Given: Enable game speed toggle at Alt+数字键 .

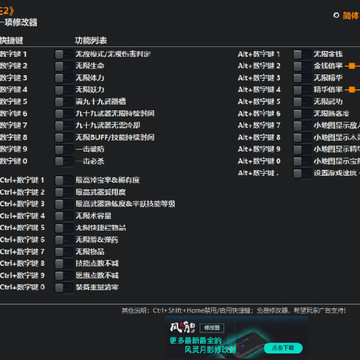Looking at the screenshot, I should (x=302, y=173).
